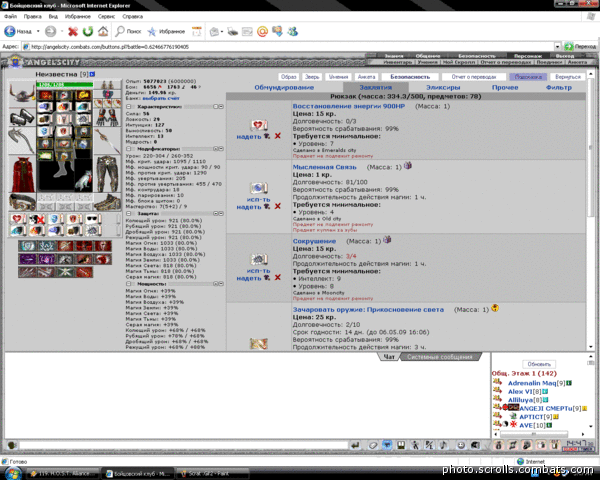Image resolution: width=600 pixels, height=480 pixels.
Task: Open the Home page house icon
Action: coord(103,31)
